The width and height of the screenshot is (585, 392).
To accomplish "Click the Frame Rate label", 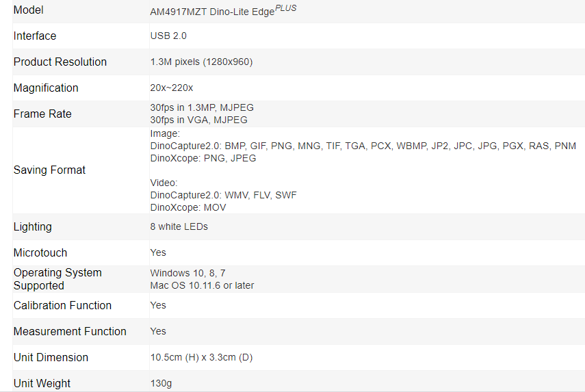I will coord(42,114).
